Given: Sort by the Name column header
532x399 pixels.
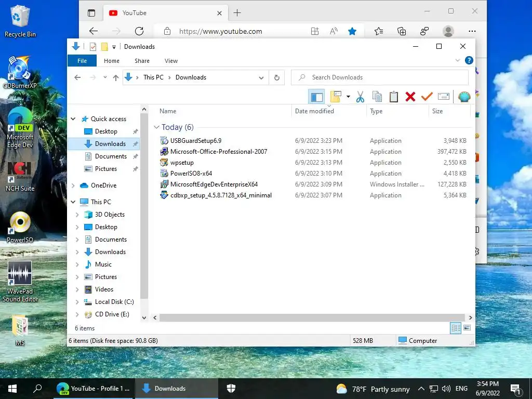Looking at the screenshot, I should tap(168, 111).
